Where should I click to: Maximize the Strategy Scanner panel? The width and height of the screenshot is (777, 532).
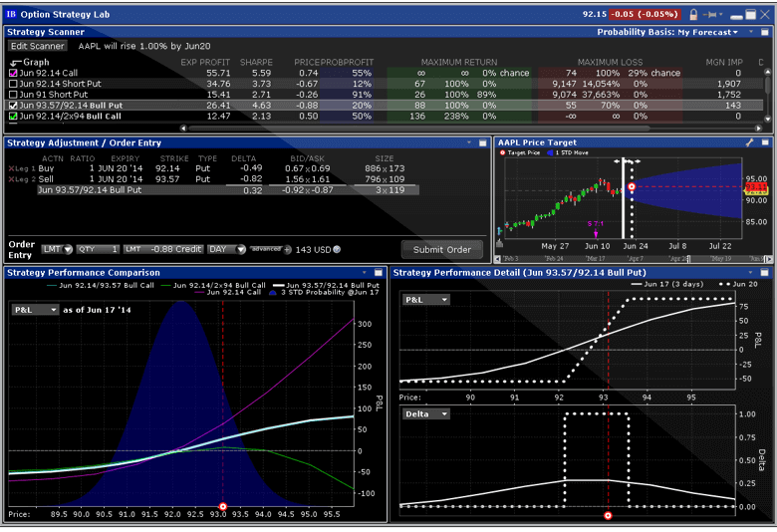pos(765,32)
